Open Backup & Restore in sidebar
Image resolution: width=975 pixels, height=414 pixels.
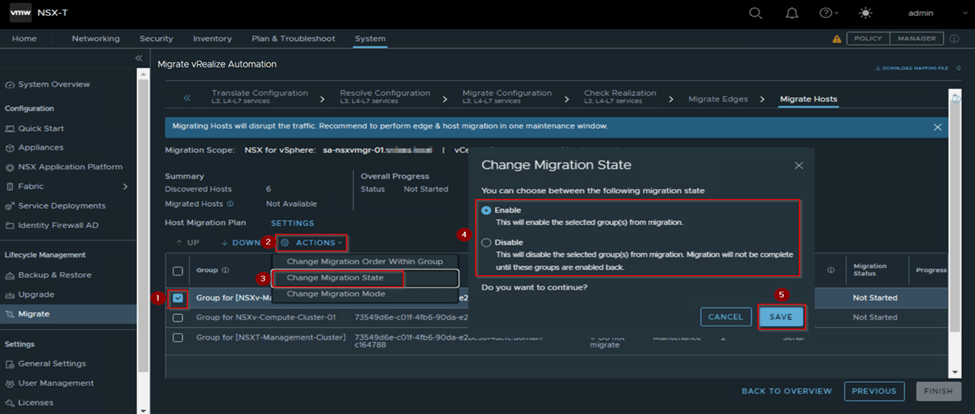(x=55, y=273)
